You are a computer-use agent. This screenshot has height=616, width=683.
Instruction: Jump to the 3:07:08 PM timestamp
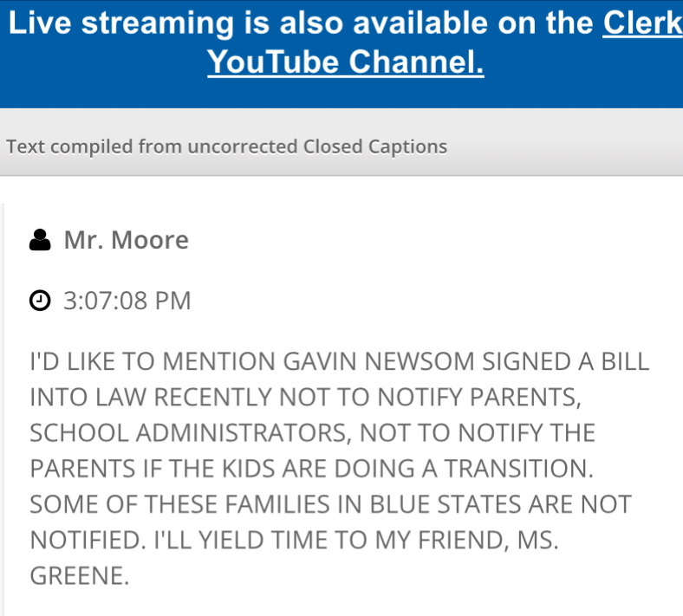point(127,302)
